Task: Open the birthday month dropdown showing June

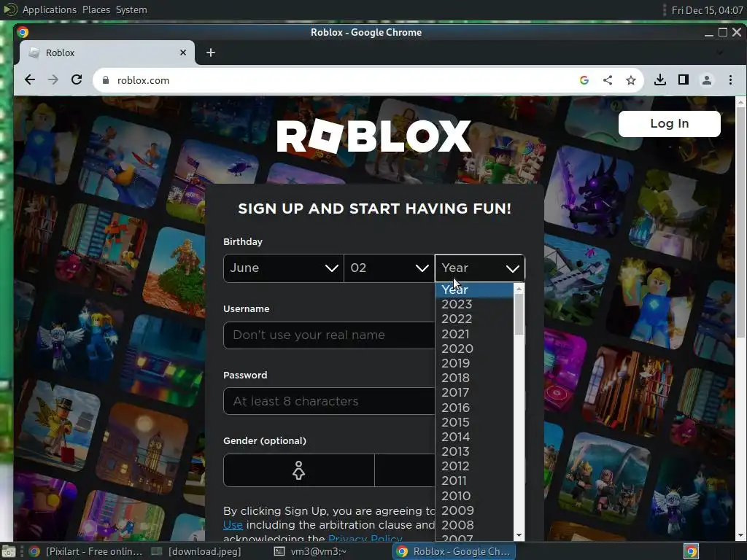Action: tap(284, 268)
